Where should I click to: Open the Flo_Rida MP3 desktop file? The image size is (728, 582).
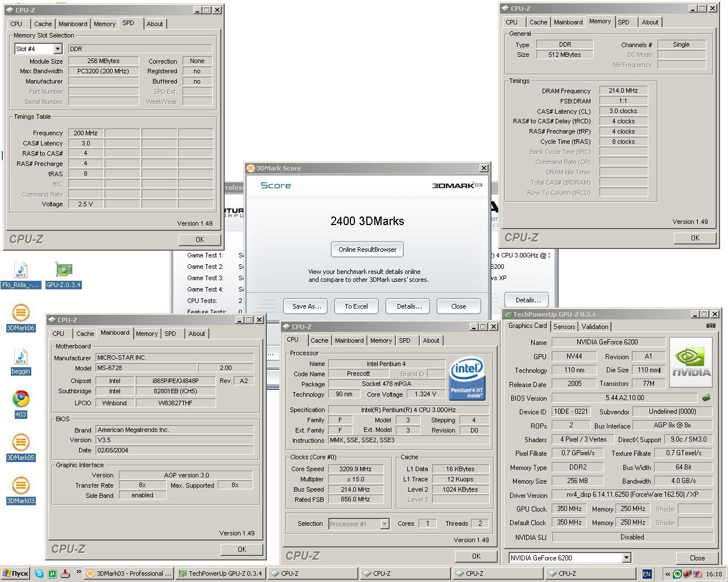click(20, 275)
